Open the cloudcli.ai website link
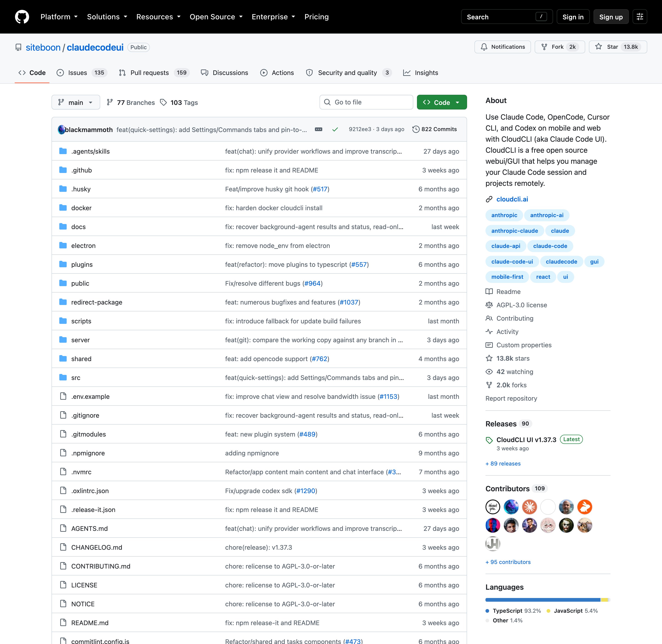This screenshot has width=662, height=644. pyautogui.click(x=512, y=199)
